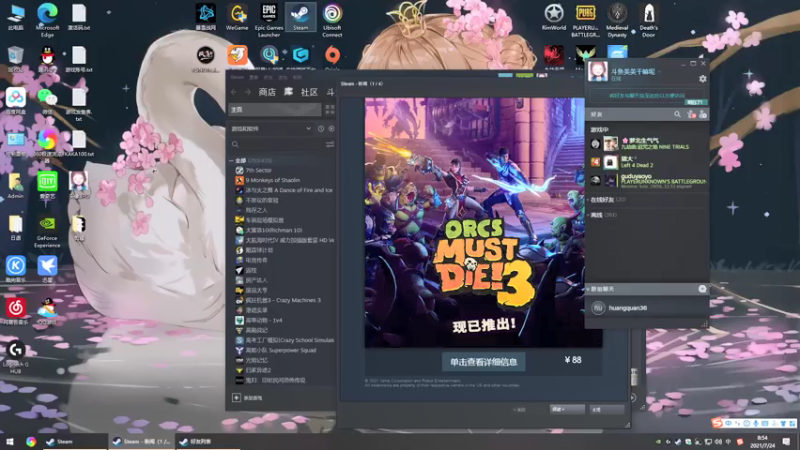
Task: Open Windows notification center icon
Action: [x=786, y=442]
